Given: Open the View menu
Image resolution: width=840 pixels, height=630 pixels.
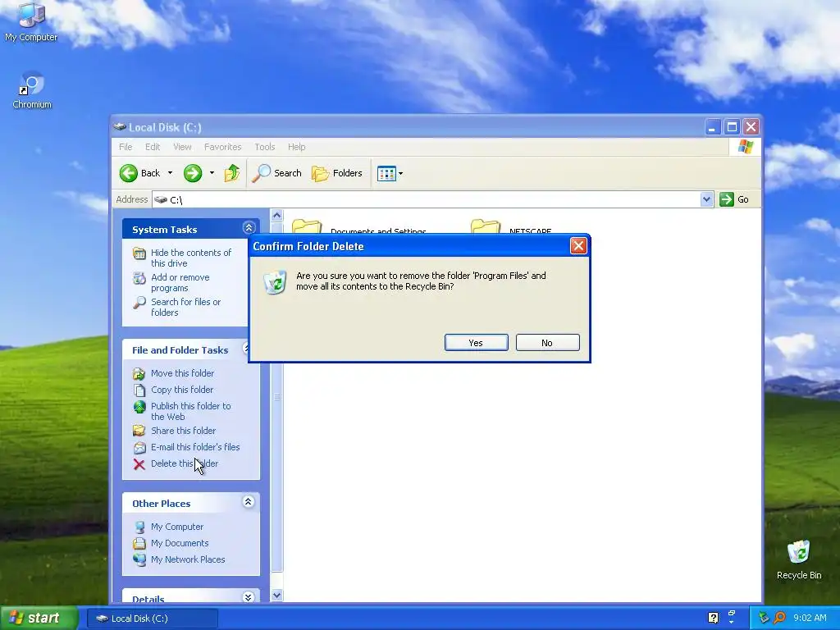Looking at the screenshot, I should [182, 147].
